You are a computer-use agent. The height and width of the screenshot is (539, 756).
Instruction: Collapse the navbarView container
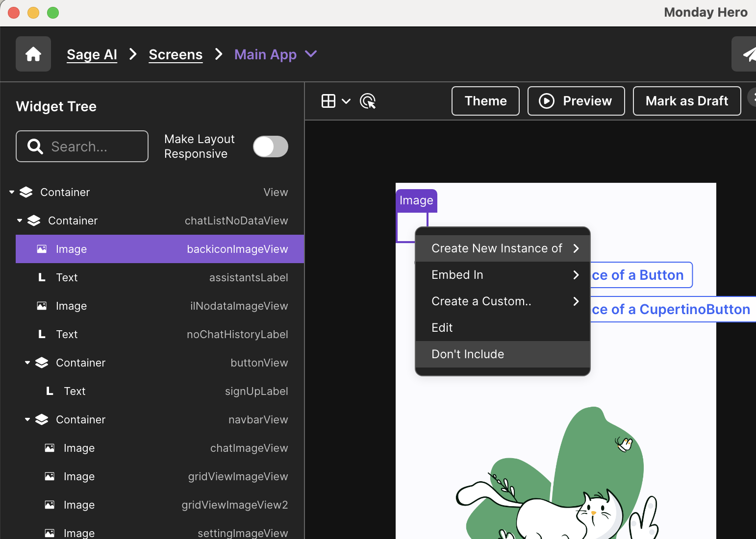(x=27, y=419)
